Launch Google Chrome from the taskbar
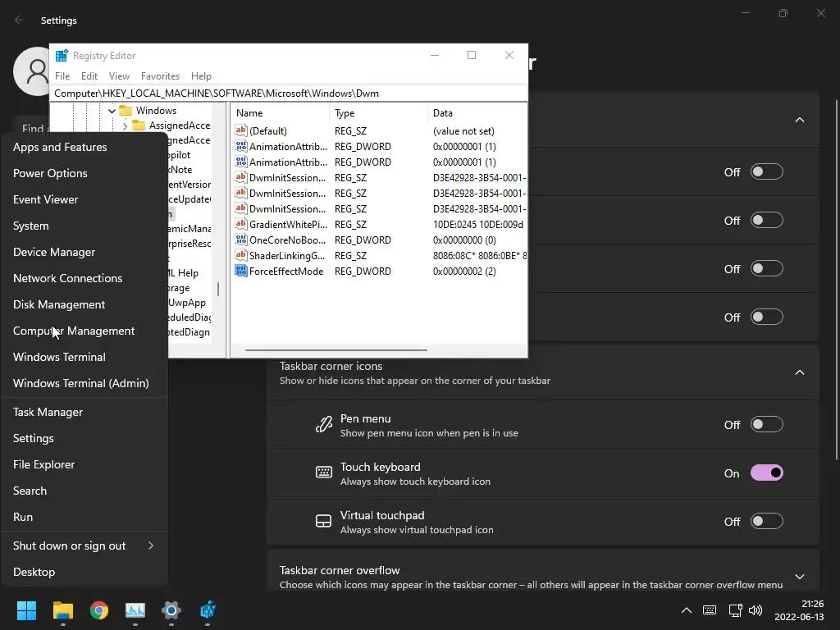 [99, 610]
